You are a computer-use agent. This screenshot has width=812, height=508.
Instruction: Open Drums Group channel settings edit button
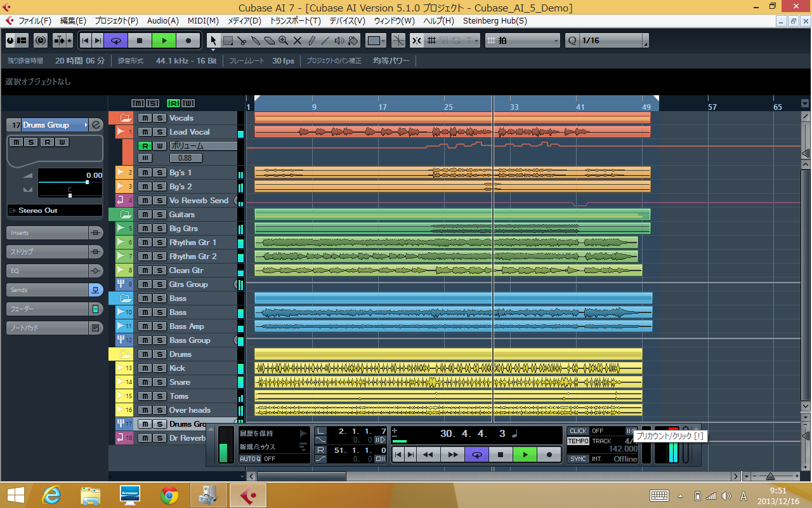tap(96, 125)
